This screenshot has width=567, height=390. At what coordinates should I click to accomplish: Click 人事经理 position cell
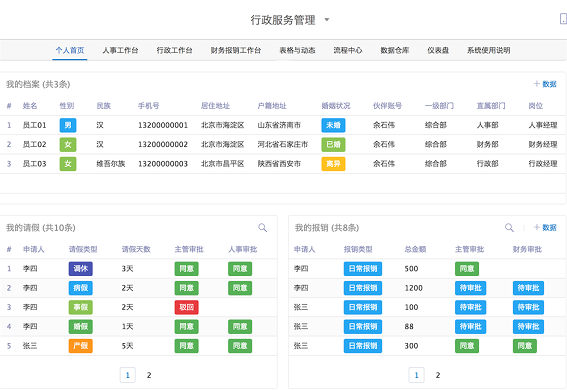click(543, 125)
